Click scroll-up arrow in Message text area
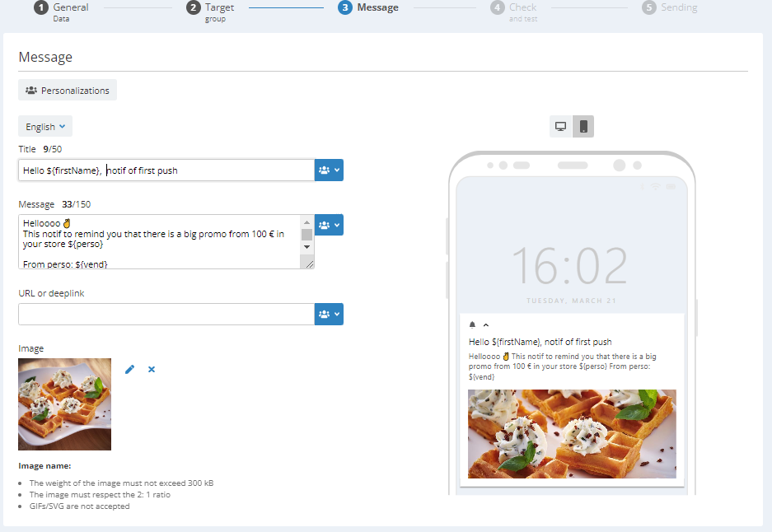Viewport: 772px width, 532px height. tap(306, 222)
